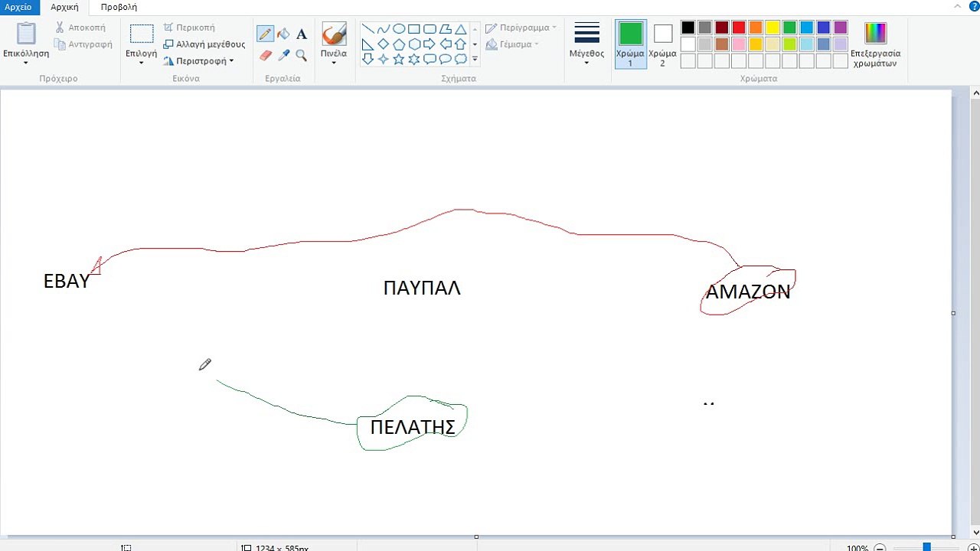Viewport: 980px width, 551px height.
Task: Open Paint help via question mark icon
Action: point(973,7)
